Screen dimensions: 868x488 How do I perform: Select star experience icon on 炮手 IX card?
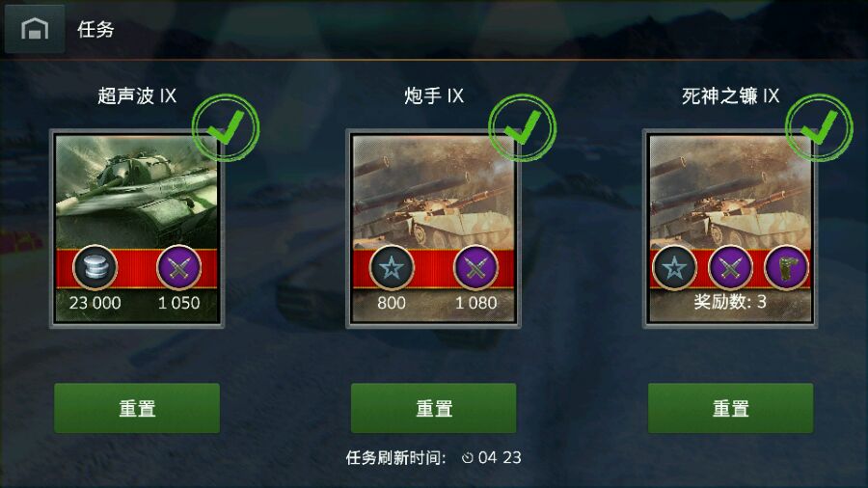tap(392, 268)
